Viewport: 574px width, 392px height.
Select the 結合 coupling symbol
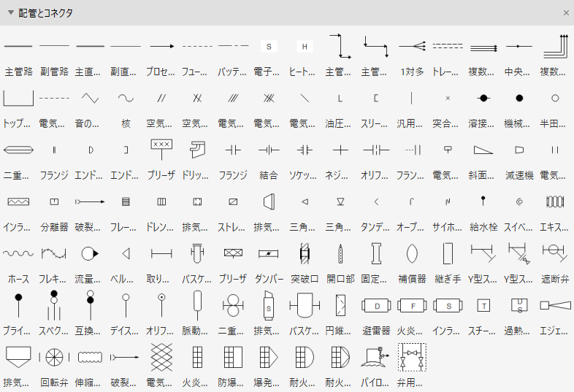(x=269, y=150)
